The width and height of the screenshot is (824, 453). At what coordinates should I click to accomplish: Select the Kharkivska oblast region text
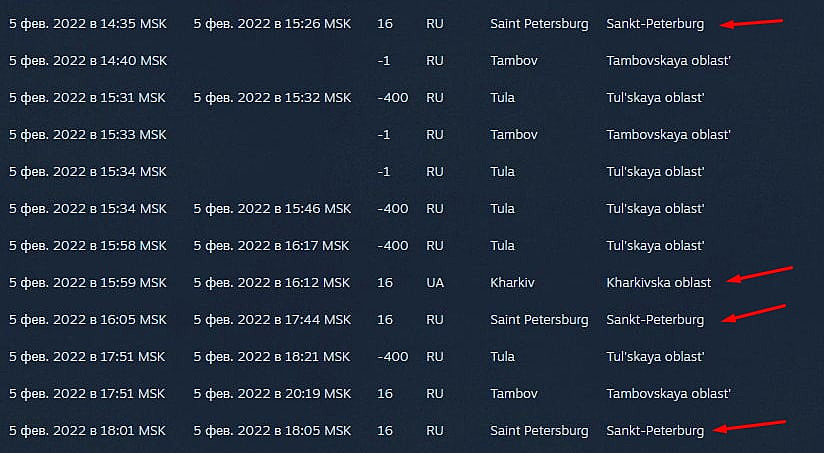coord(659,283)
